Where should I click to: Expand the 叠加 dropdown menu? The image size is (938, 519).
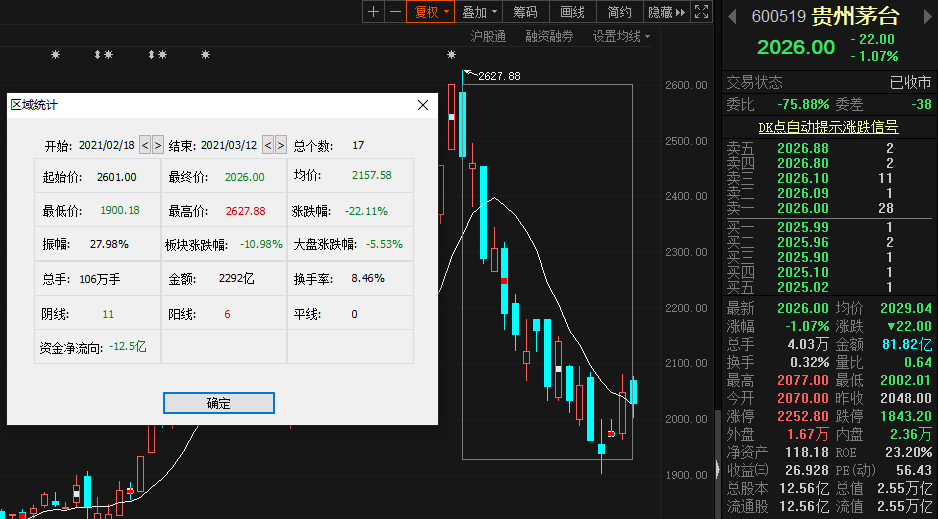point(480,12)
